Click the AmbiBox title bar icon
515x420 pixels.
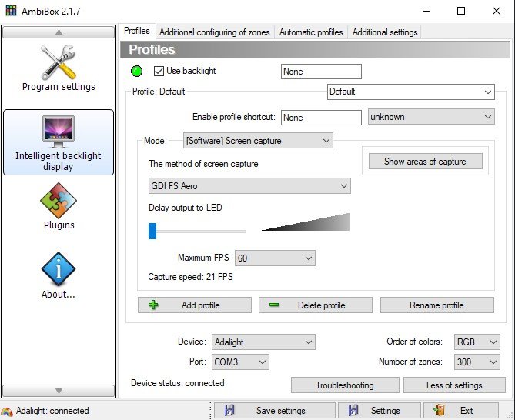coord(9,11)
